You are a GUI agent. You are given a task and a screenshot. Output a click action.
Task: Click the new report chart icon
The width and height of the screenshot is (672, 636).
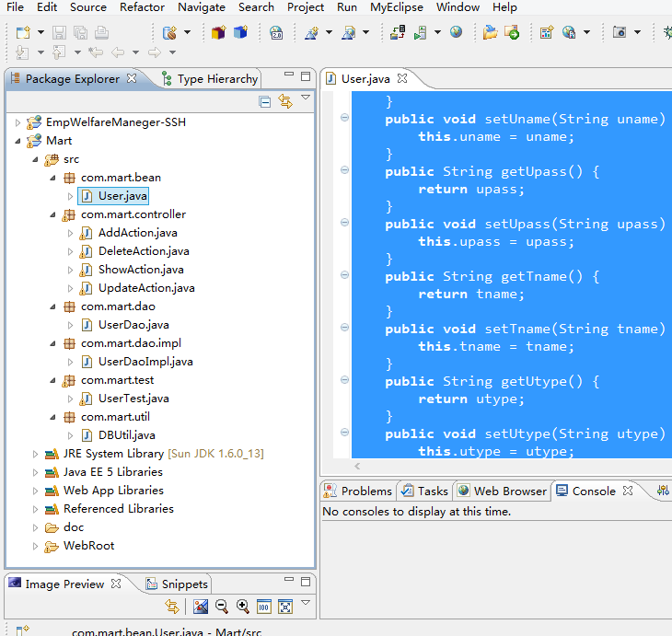click(x=547, y=32)
